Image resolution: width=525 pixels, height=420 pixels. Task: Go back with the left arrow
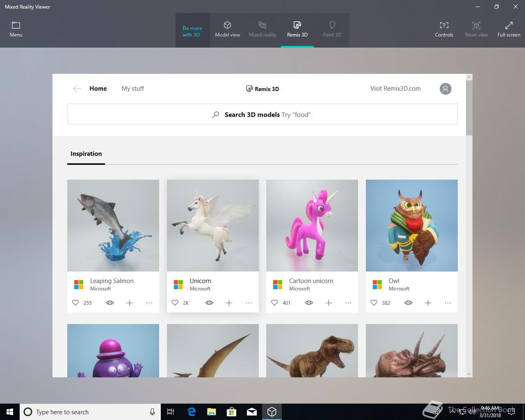[x=77, y=89]
